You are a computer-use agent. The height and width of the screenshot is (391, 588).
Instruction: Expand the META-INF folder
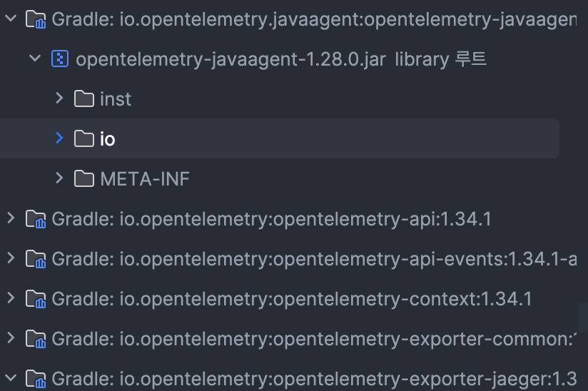pyautogui.click(x=60, y=178)
